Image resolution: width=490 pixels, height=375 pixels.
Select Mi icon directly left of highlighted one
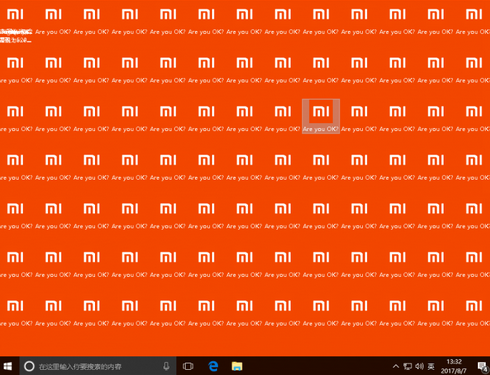point(283,116)
